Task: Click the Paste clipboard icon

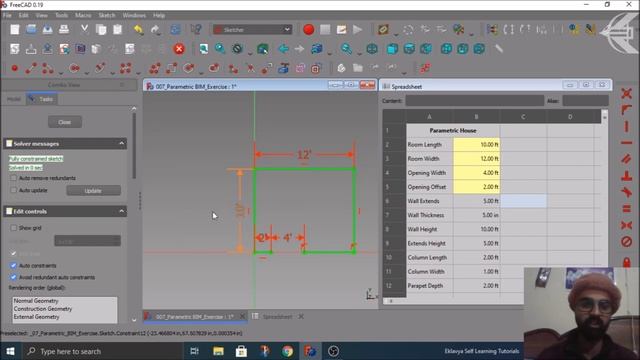Action: pos(118,29)
